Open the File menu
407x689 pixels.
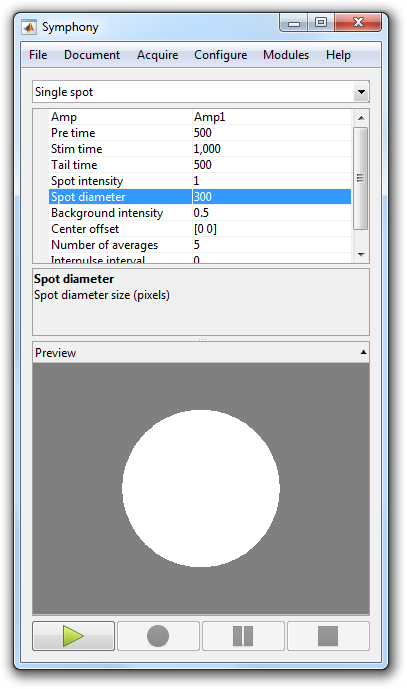[x=38, y=55]
